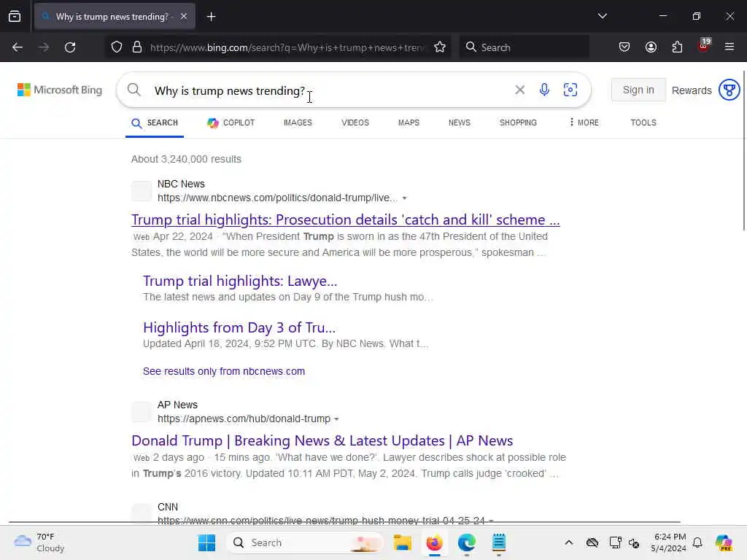The height and width of the screenshot is (560, 747).
Task: Launch Microsoft Edge from taskbar
Action: point(467,542)
